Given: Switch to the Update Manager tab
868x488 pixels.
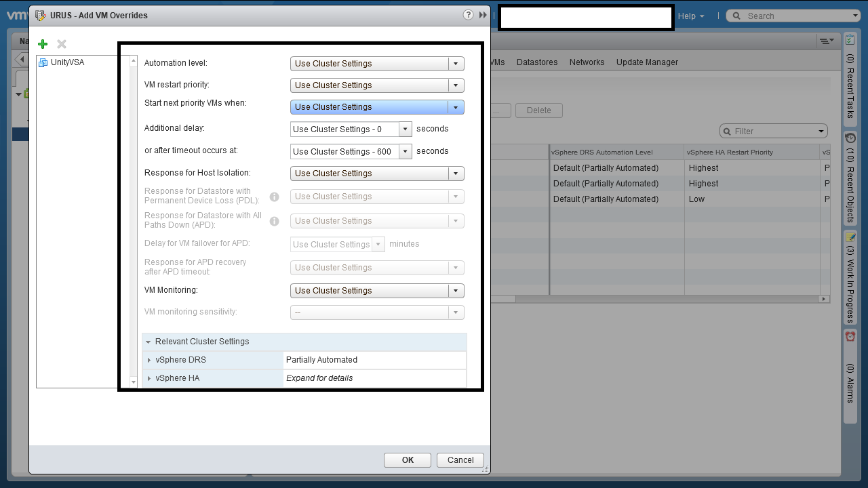Looking at the screenshot, I should point(646,62).
